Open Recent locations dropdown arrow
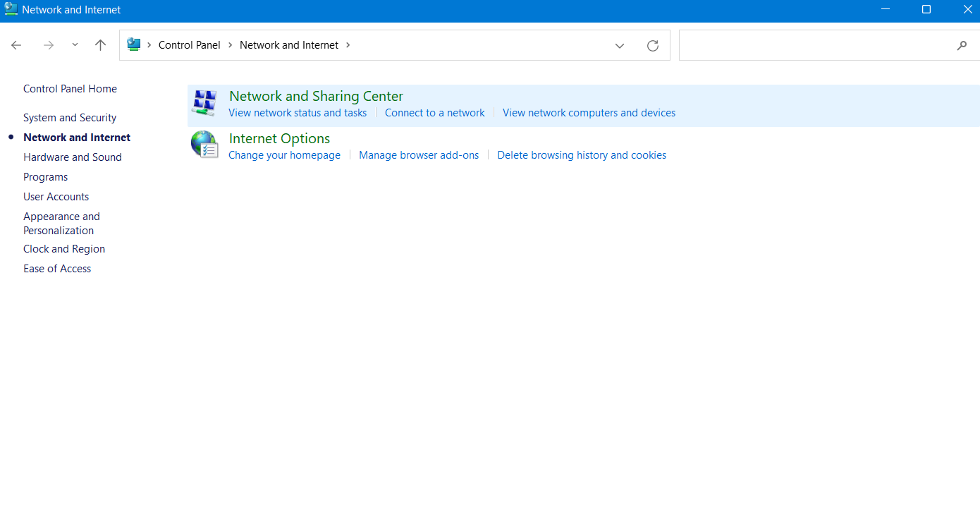 [75, 45]
